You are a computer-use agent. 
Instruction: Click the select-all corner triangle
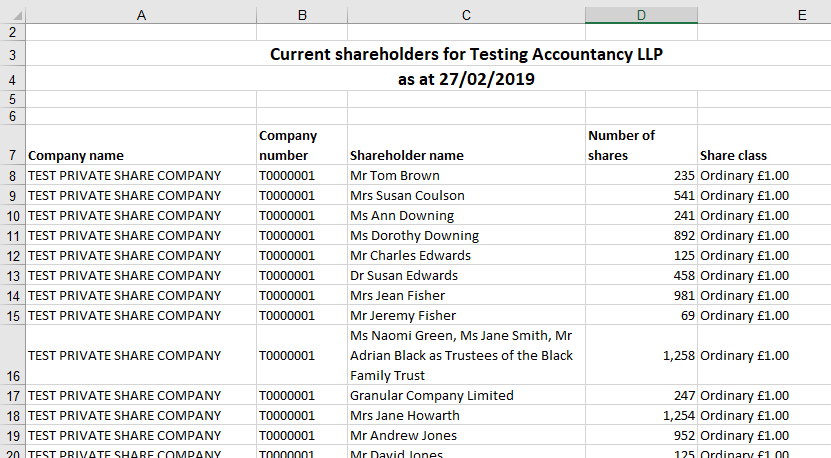12,14
